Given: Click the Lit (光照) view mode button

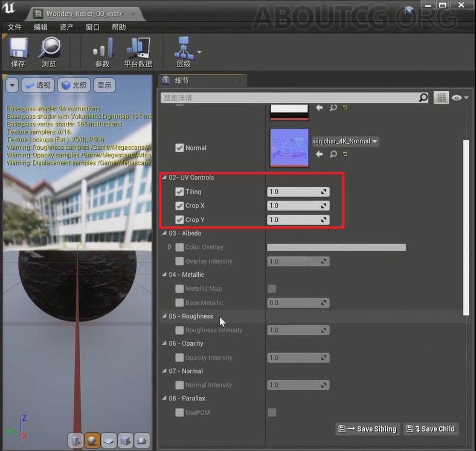Looking at the screenshot, I should tap(74, 85).
